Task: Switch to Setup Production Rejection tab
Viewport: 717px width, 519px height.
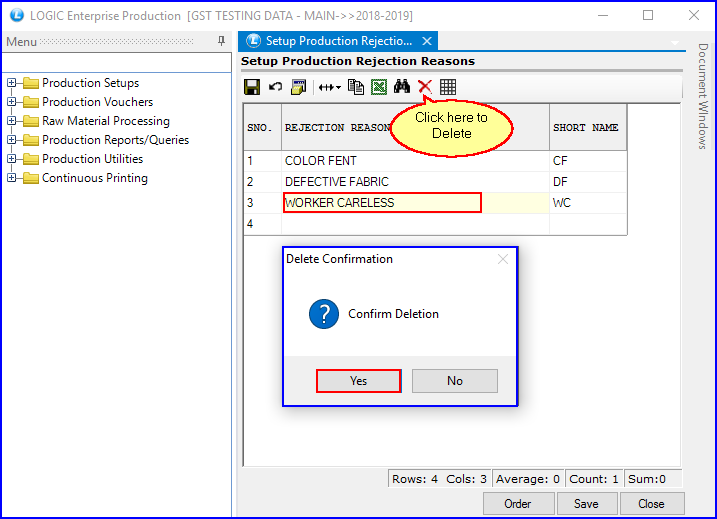Action: [338, 41]
